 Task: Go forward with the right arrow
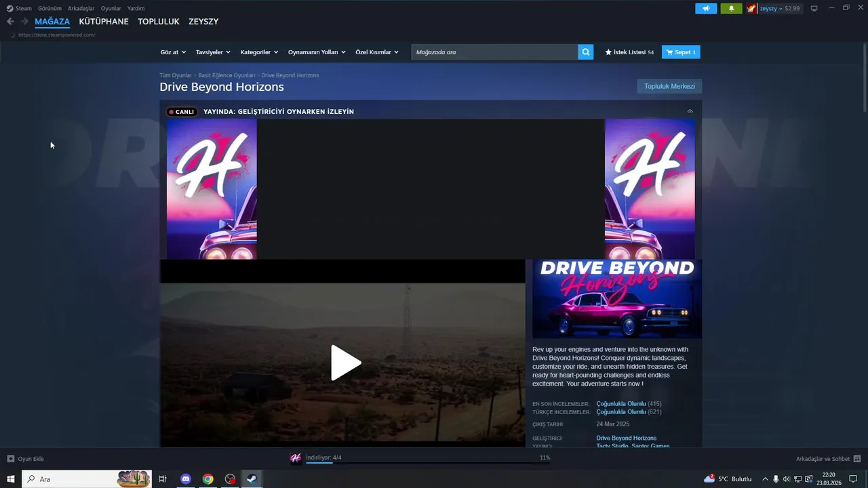(24, 22)
